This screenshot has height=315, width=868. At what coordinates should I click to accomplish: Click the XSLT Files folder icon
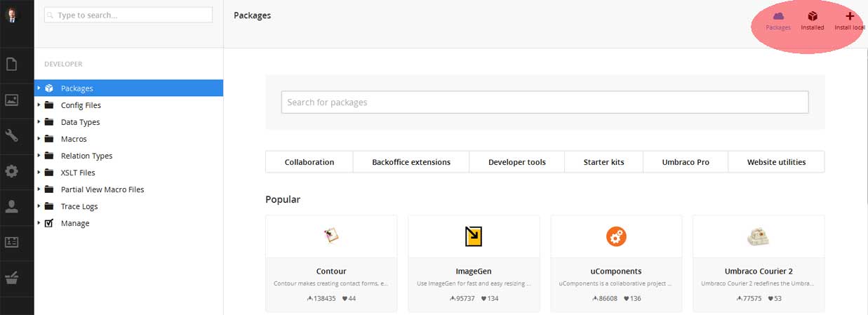coord(49,173)
